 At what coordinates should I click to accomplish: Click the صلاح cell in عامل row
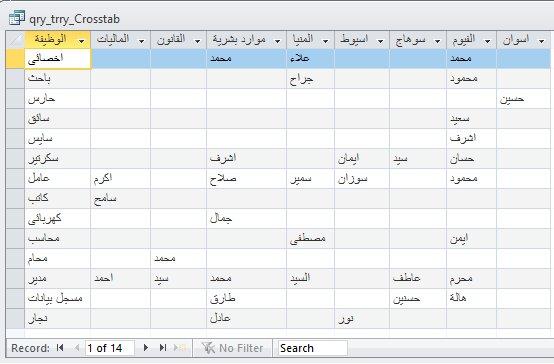click(x=246, y=178)
